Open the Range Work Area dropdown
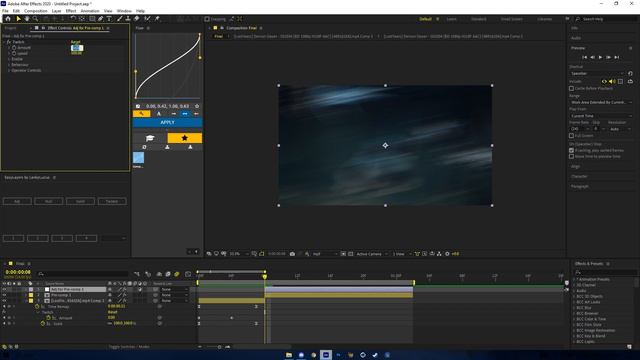Viewport: 640px width, 360px height. (601, 102)
